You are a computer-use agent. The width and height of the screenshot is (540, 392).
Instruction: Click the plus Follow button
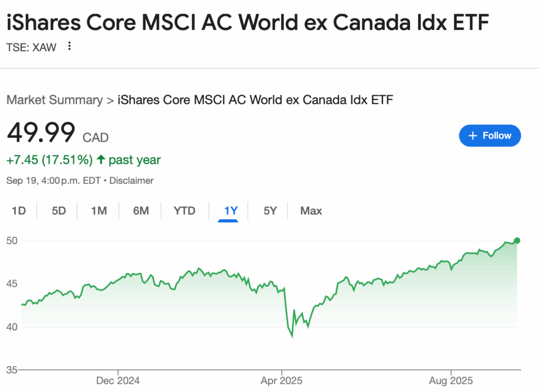click(490, 136)
